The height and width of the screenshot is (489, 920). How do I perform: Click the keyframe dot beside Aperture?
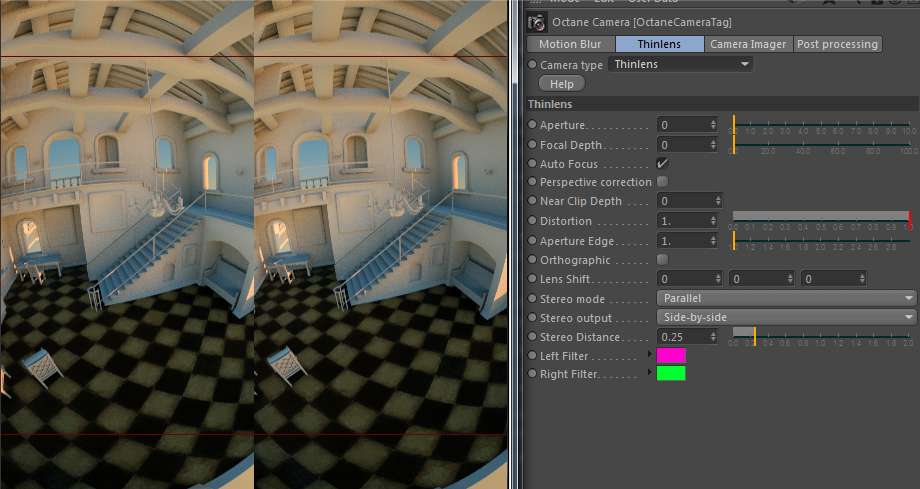point(532,124)
